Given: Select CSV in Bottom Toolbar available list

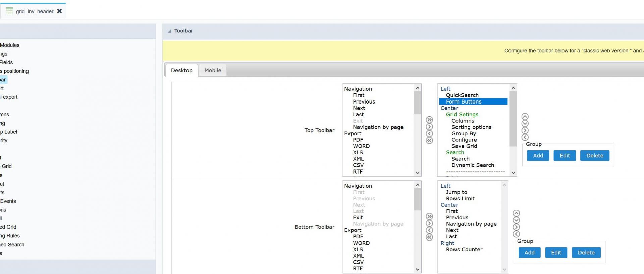Looking at the screenshot, I should click(358, 262).
